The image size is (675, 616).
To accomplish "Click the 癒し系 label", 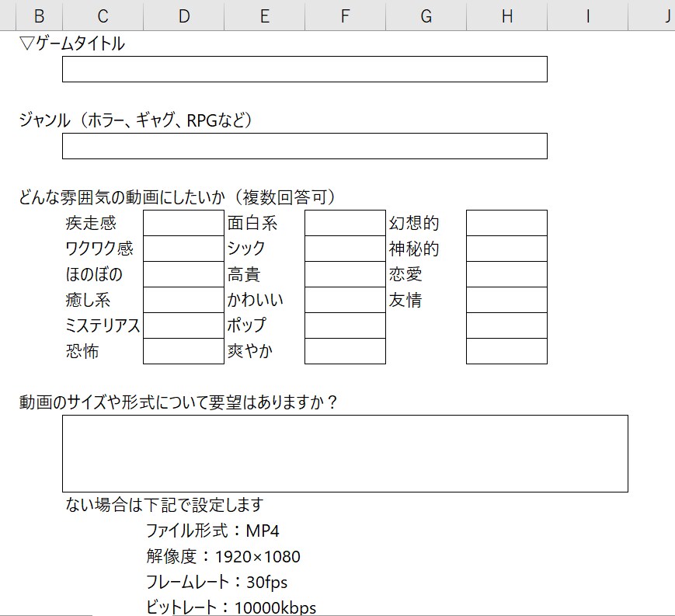I will [88, 300].
